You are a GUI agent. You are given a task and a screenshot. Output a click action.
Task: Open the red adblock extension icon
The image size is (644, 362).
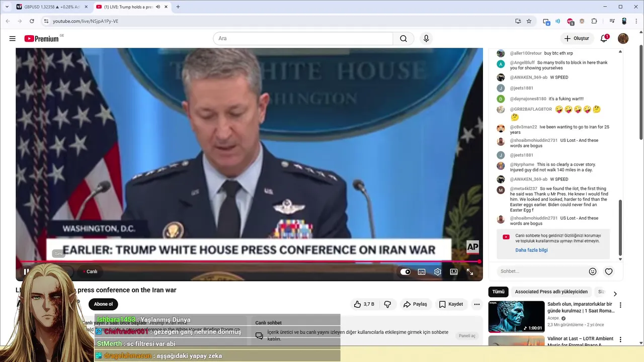pos(570,22)
